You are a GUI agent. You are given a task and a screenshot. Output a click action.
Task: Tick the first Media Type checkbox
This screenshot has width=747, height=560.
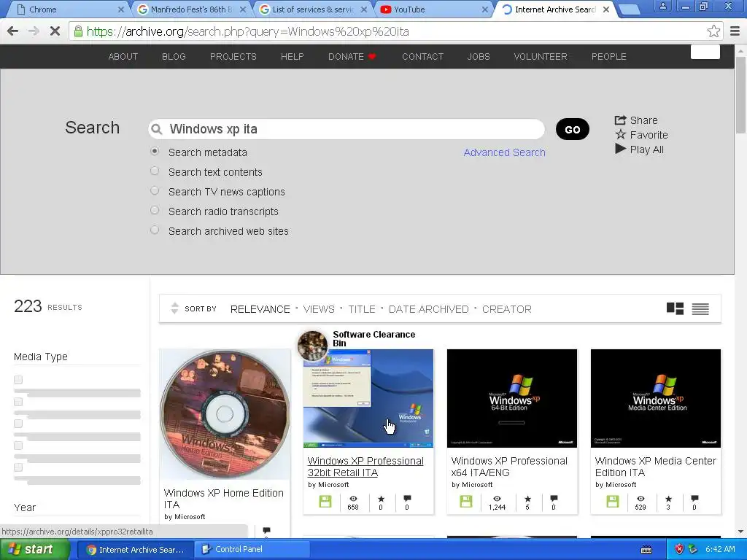pyautogui.click(x=18, y=379)
